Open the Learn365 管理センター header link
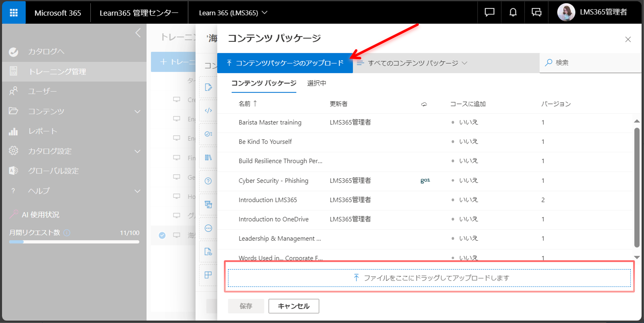The width and height of the screenshot is (644, 323). tap(139, 13)
